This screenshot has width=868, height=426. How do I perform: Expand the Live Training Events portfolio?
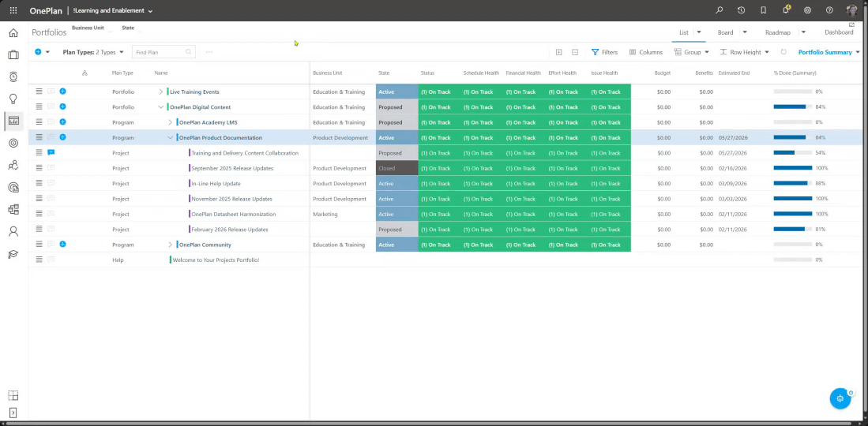coord(160,92)
